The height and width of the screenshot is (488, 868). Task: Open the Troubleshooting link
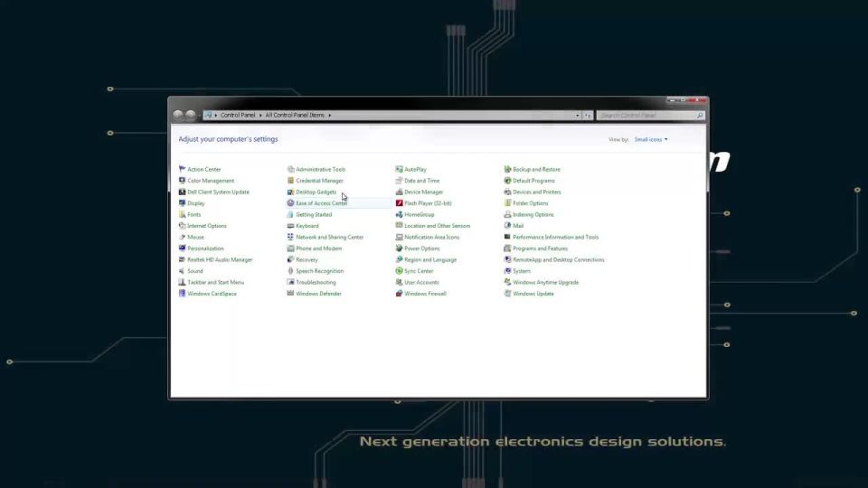point(316,282)
